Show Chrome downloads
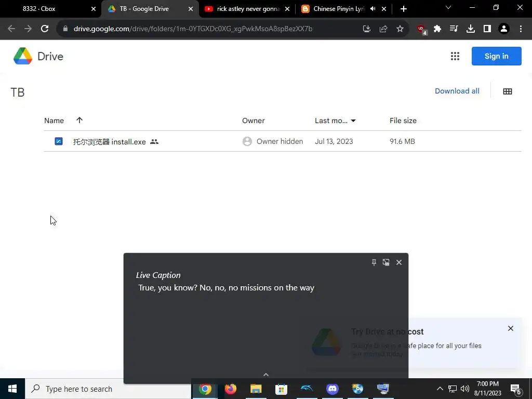This screenshot has width=532, height=399. [x=471, y=29]
